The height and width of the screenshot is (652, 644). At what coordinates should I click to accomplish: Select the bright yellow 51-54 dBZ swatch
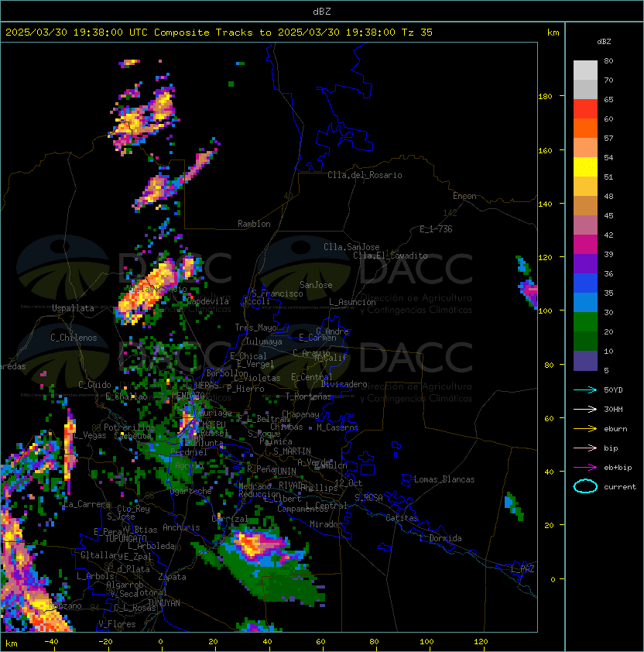point(585,167)
